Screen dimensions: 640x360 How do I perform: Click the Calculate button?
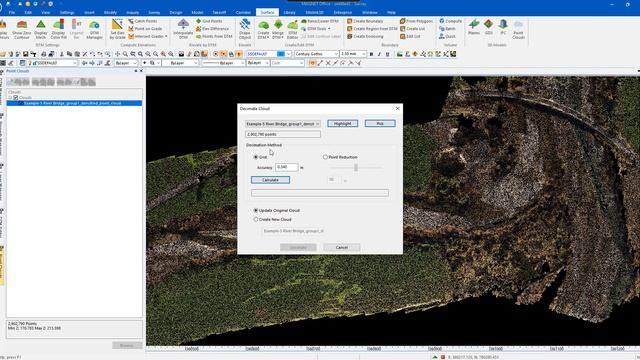click(270, 180)
